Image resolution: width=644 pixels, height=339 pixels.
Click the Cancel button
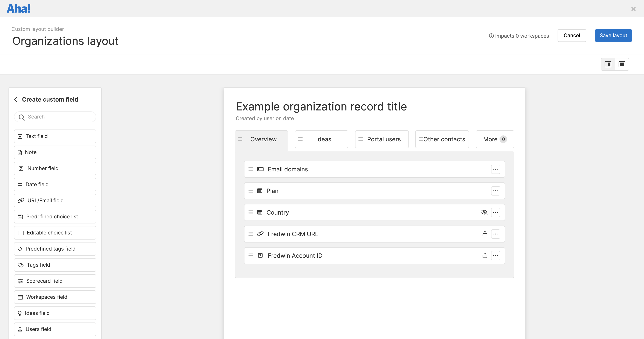[572, 36]
